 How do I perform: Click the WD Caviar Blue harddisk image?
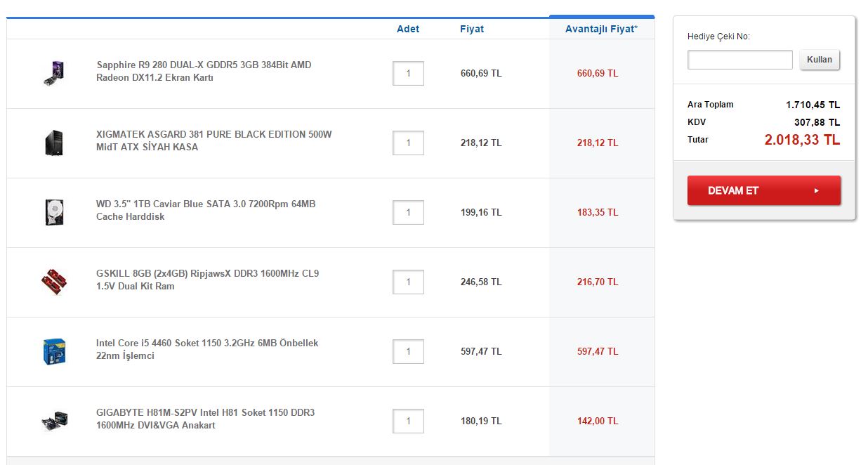point(54,212)
